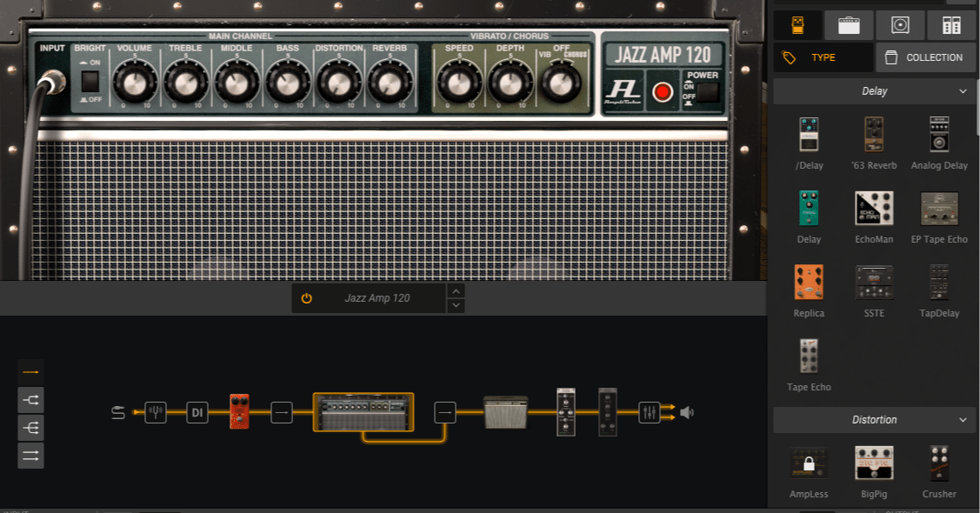
Task: Select the first rack effect in chain
Action: pyautogui.click(x=565, y=412)
